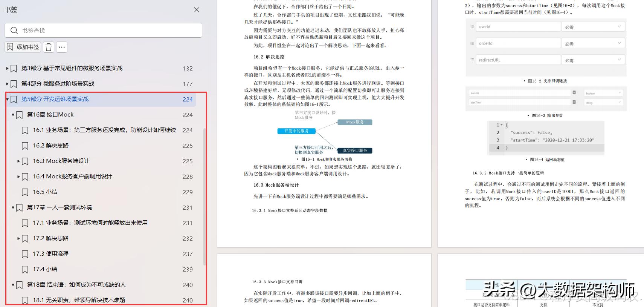Click bookmark icon of 第5部分 entry
644x307 pixels.
[14, 100]
